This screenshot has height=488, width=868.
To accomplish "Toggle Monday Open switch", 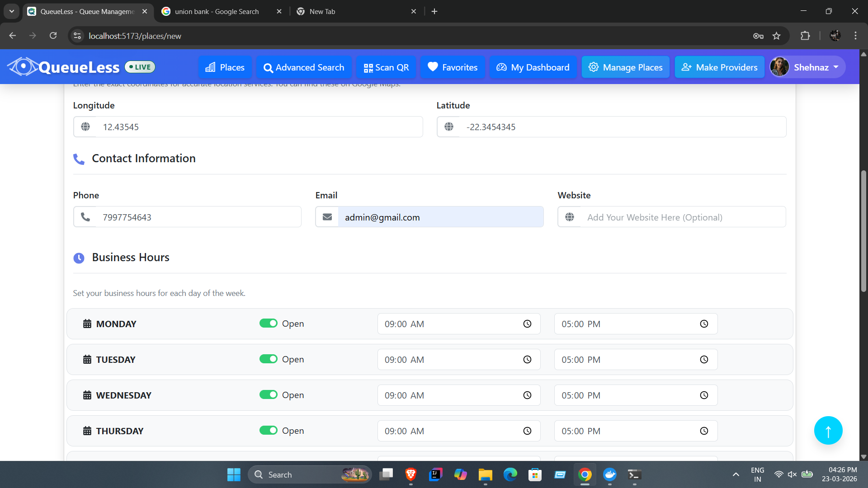I will pyautogui.click(x=268, y=324).
